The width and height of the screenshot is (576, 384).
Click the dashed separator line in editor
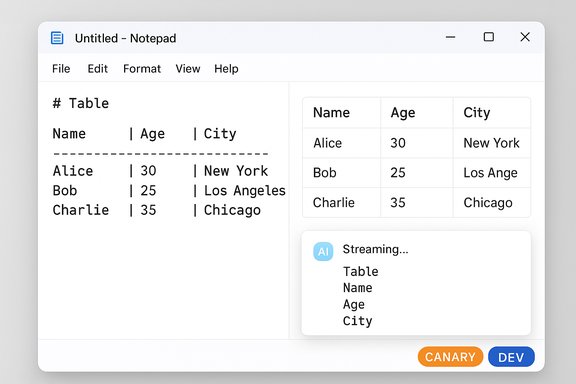(161, 153)
